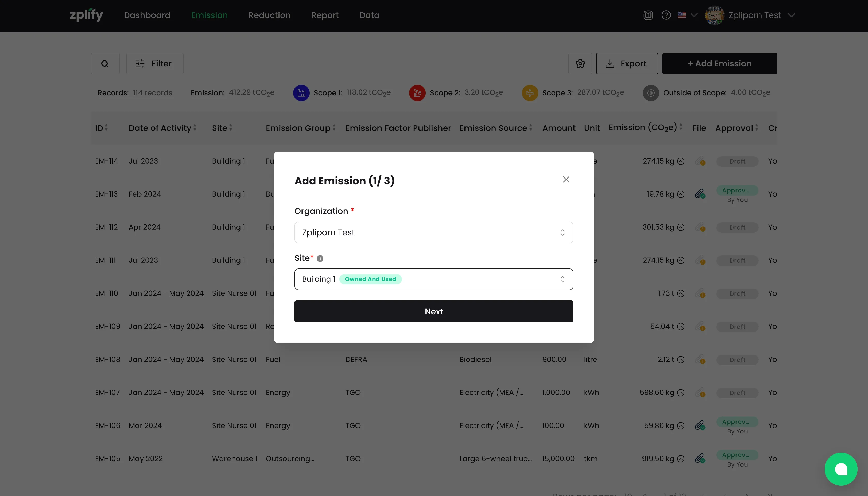Click Scope 2 red energy icon
868x496 pixels.
pos(417,93)
